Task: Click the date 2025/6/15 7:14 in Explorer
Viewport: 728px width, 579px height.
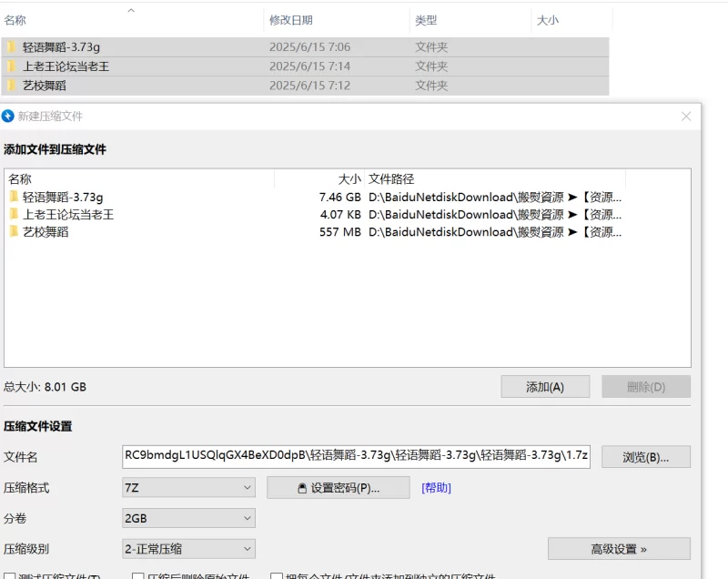Action: (x=309, y=66)
